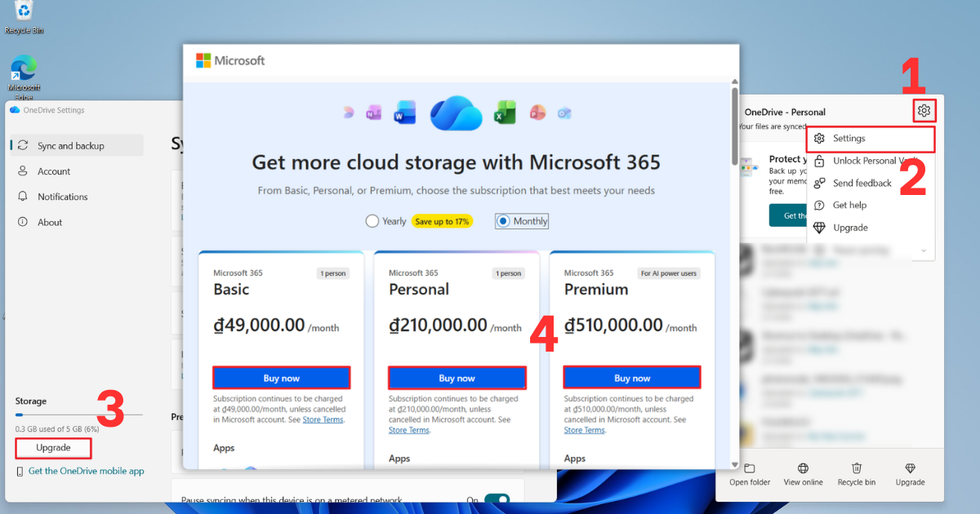Open the Notifications tab in OneDrive Settings
Screen dimensions: 980x514
[75, 197]
